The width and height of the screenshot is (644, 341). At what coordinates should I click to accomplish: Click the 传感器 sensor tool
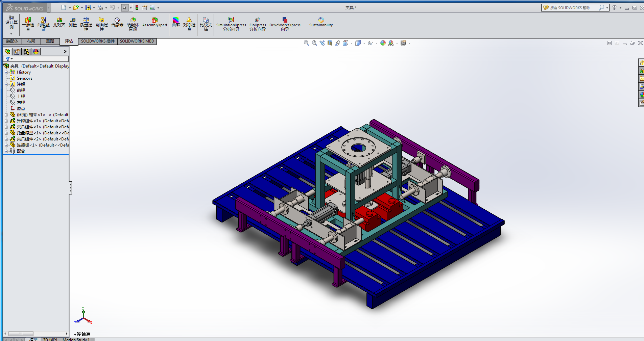(117, 22)
